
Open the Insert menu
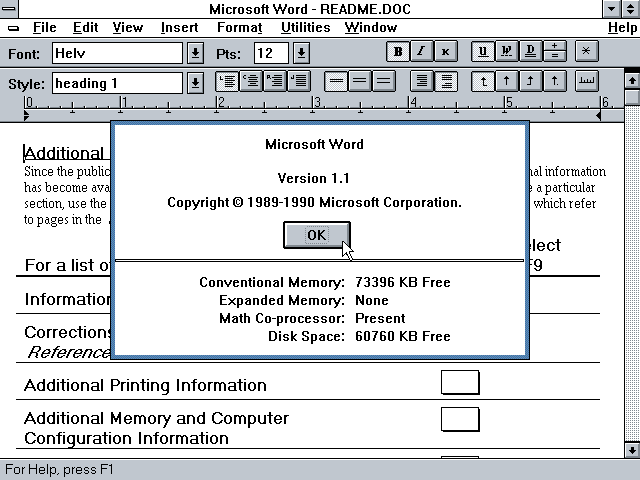[x=179, y=28]
